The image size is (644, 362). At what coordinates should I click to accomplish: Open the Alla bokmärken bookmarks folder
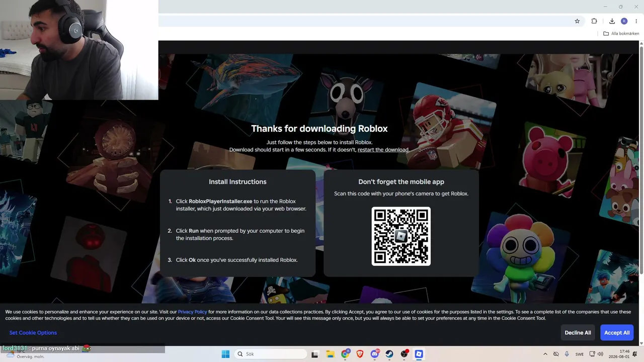621,34
